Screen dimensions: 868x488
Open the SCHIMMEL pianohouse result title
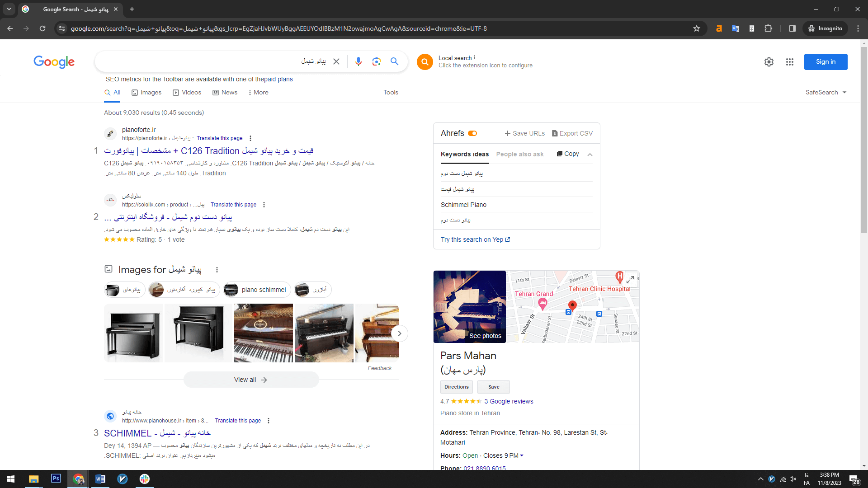(157, 433)
